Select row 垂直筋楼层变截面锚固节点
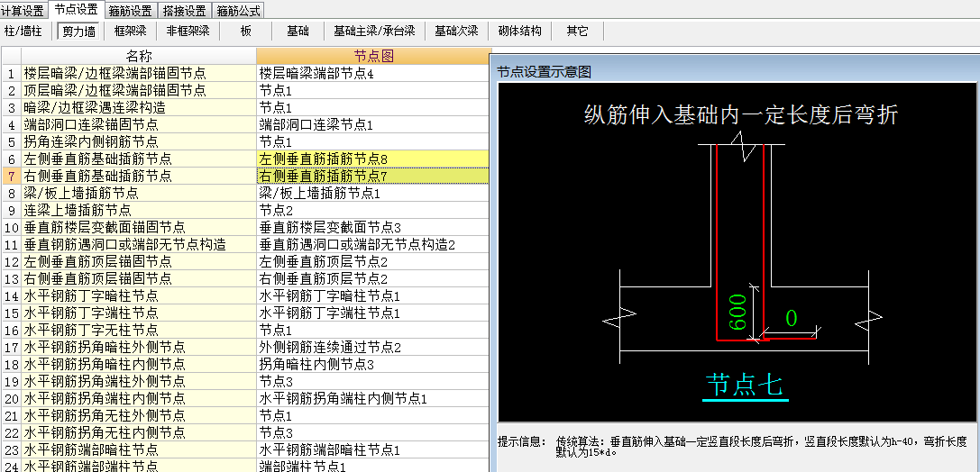This screenshot has height=472, width=980. tap(139, 228)
